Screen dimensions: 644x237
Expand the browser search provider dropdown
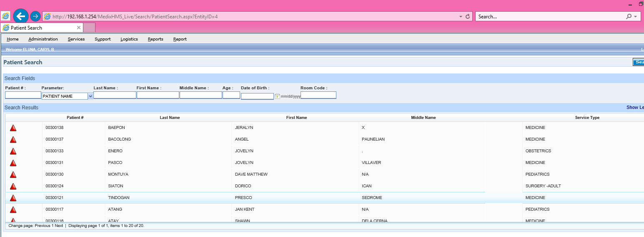pyautogui.click(x=635, y=17)
